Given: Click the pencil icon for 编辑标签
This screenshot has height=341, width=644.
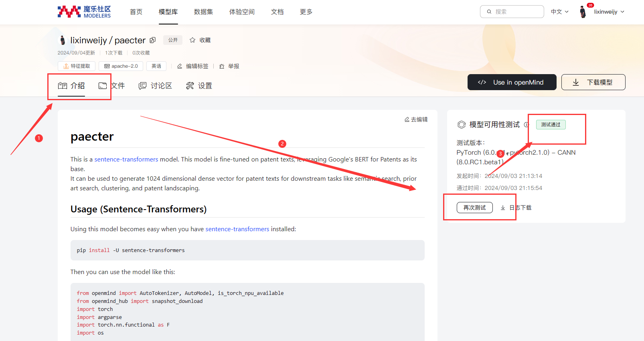Looking at the screenshot, I should click(x=180, y=66).
